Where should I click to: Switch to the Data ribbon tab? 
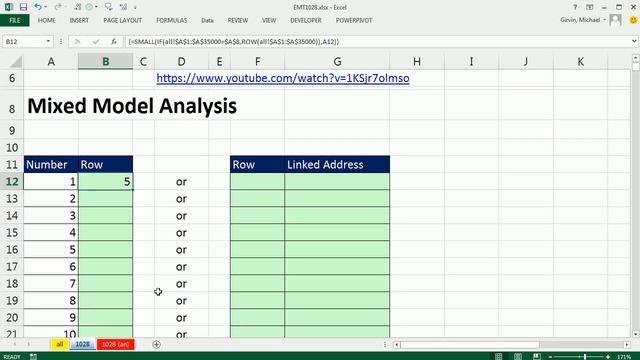click(x=207, y=20)
